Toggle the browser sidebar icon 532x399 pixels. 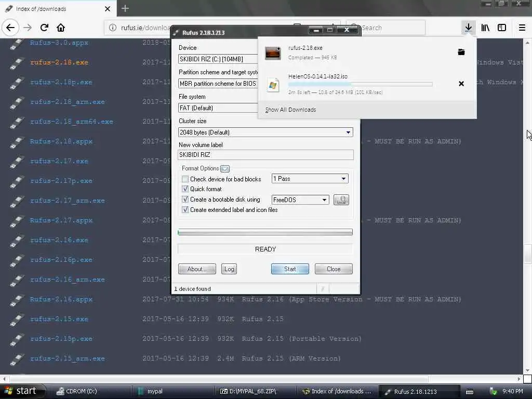(502, 28)
